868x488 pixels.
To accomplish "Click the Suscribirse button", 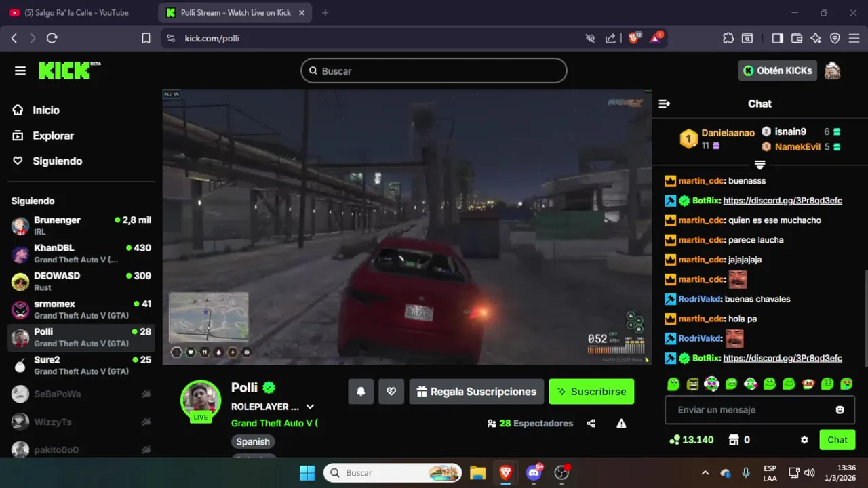I will coord(591,392).
